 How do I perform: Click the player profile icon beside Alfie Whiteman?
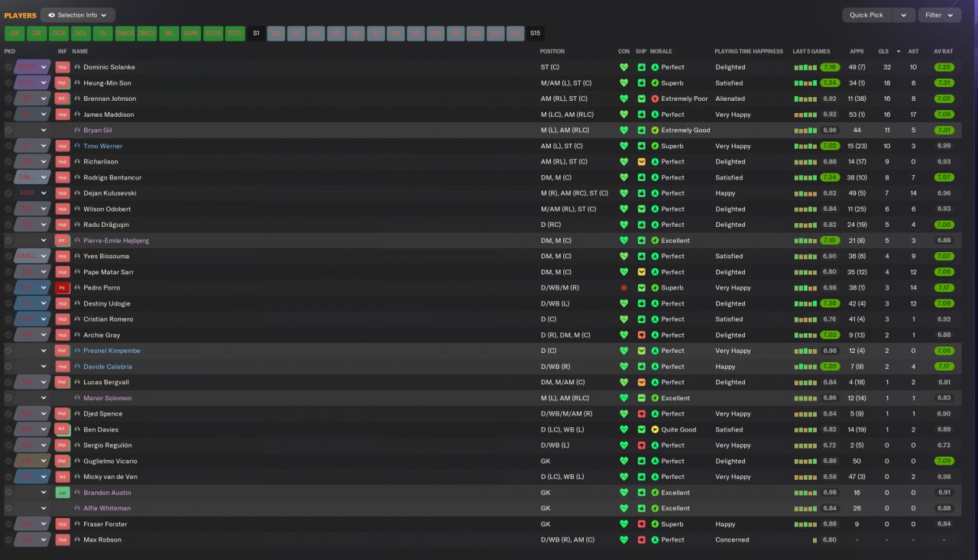click(77, 508)
